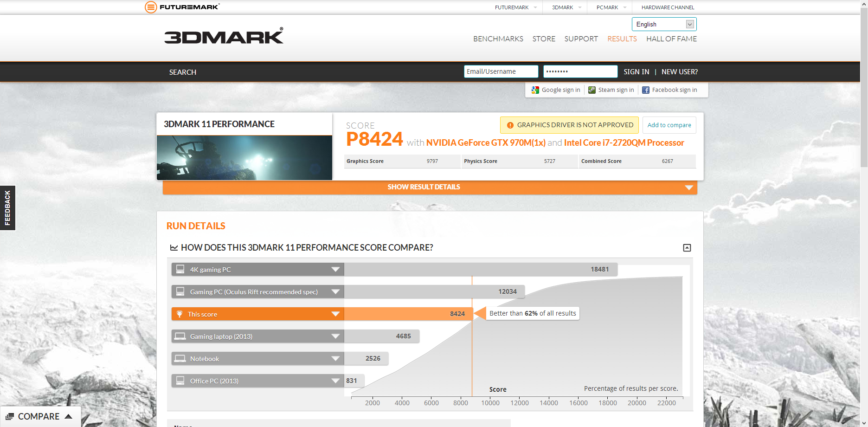Open the Hall of Fame page

[671, 39]
